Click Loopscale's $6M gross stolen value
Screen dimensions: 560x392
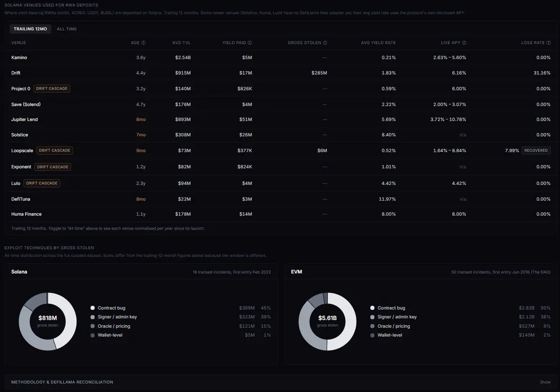322,151
